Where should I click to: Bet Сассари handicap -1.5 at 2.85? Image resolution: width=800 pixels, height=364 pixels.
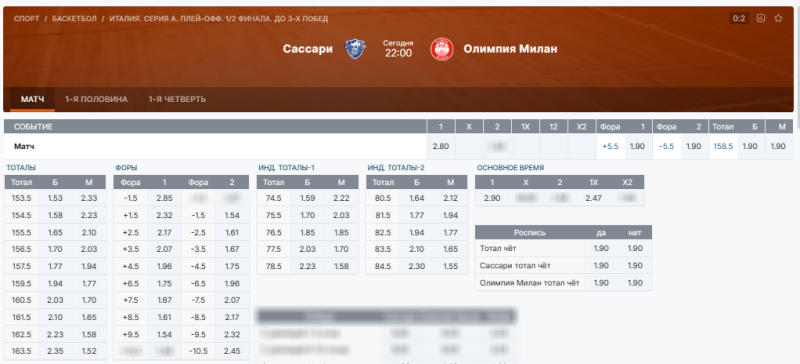[x=164, y=198]
